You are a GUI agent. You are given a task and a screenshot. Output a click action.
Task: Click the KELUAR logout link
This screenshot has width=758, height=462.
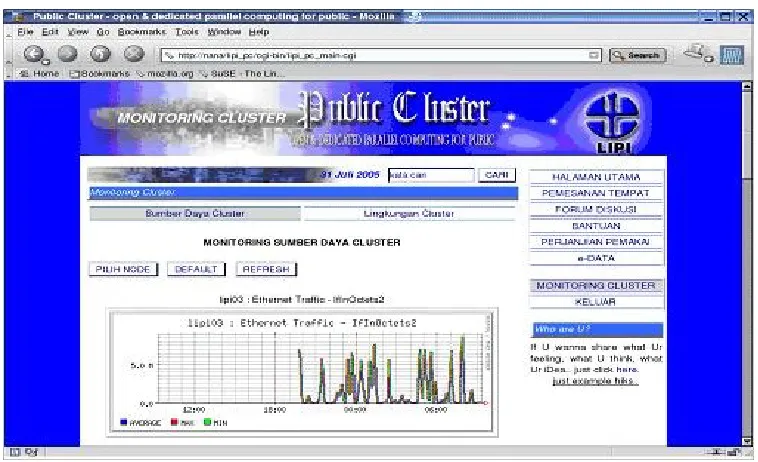tap(597, 302)
